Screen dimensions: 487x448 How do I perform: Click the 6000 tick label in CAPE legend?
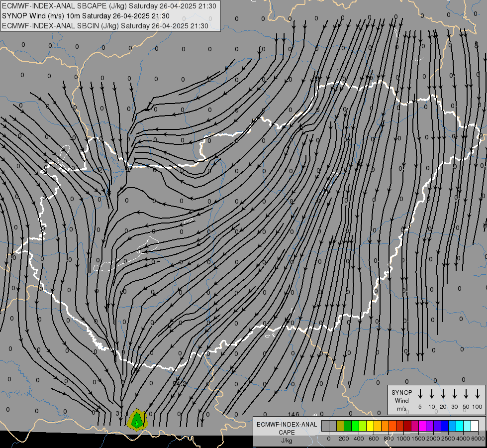(478, 439)
